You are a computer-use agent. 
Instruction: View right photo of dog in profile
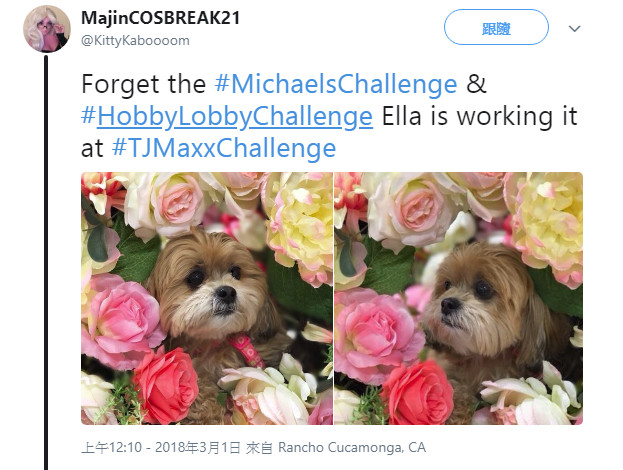459,298
